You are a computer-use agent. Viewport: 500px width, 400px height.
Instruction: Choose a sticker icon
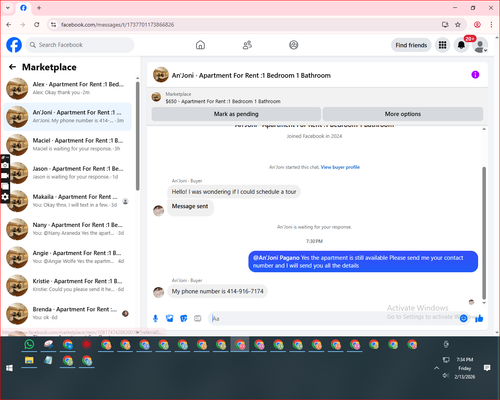point(183,318)
